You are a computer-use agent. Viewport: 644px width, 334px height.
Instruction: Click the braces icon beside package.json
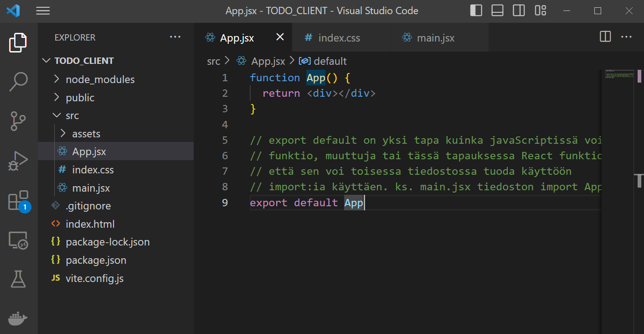[x=56, y=260]
